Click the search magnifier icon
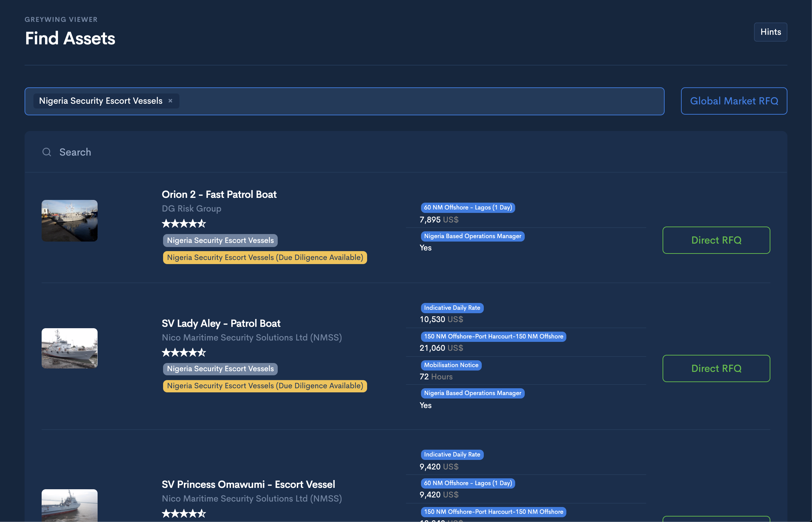Image resolution: width=812 pixels, height=522 pixels. click(x=47, y=152)
